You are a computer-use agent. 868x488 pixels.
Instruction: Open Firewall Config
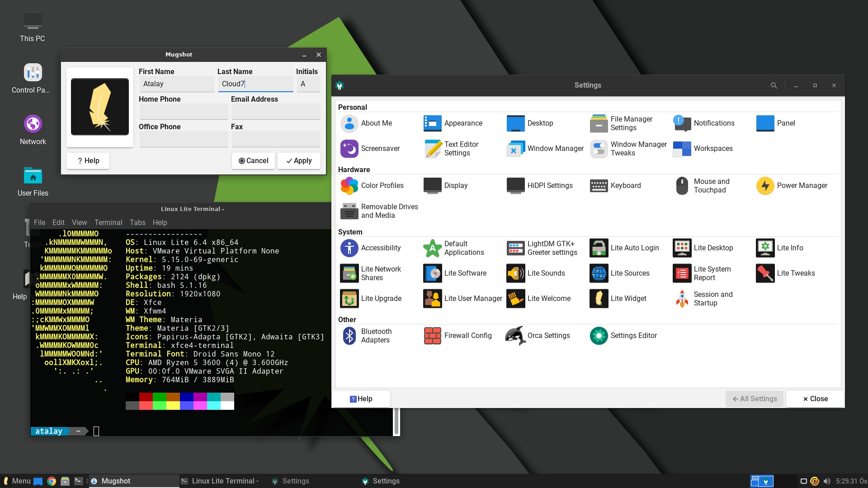click(458, 336)
